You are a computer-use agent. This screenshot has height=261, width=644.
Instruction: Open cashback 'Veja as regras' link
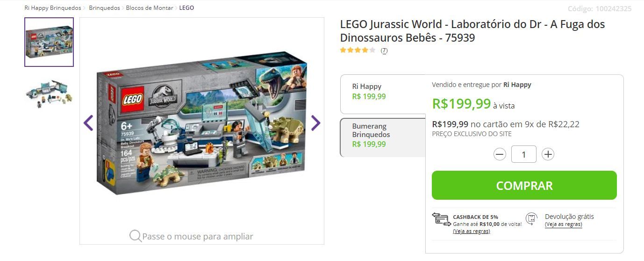click(472, 231)
